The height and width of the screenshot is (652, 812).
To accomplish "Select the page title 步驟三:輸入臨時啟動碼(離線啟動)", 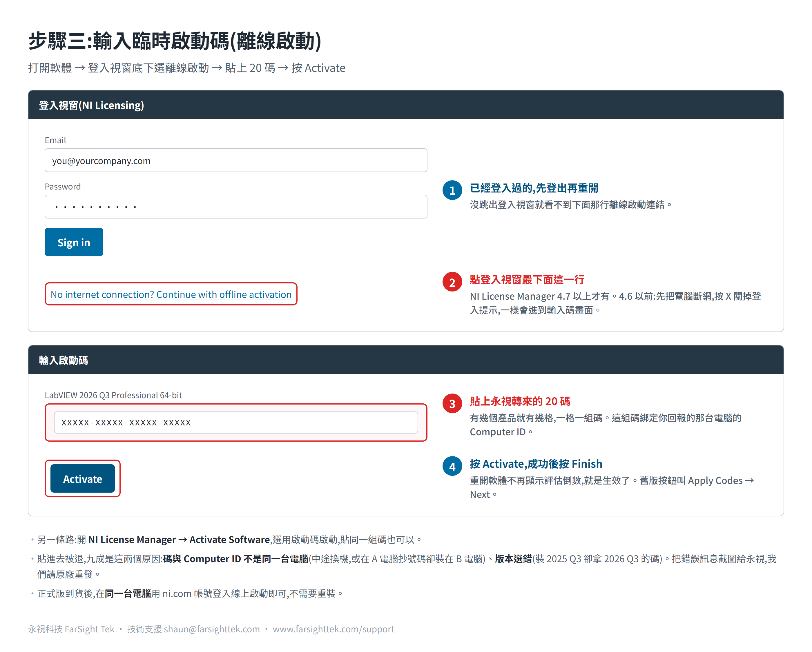I will (x=175, y=41).
